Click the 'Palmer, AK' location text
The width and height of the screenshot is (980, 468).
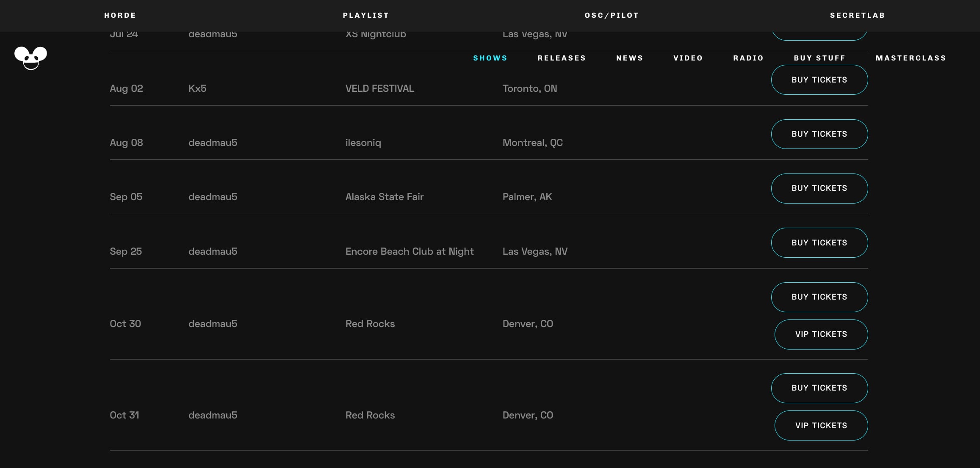(527, 197)
